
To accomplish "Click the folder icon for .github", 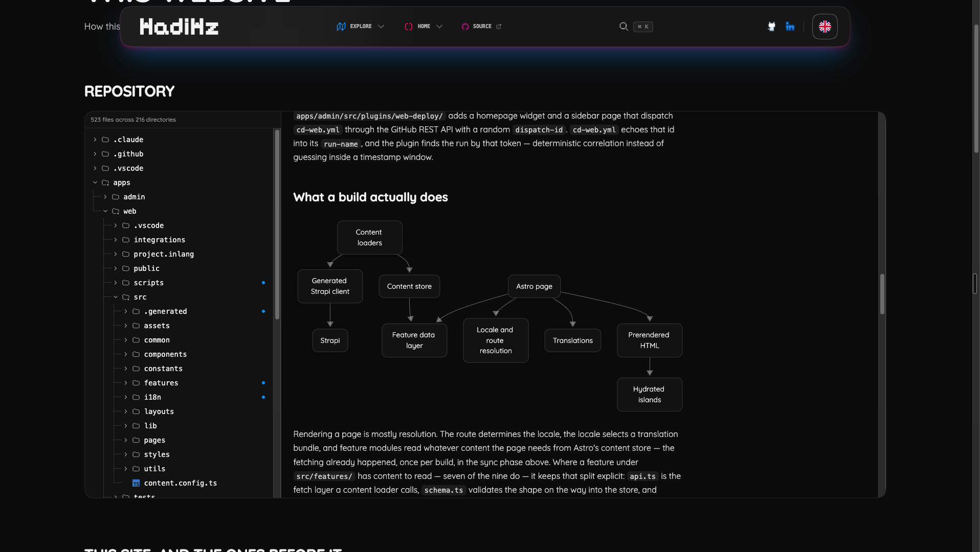I will pyautogui.click(x=105, y=154).
